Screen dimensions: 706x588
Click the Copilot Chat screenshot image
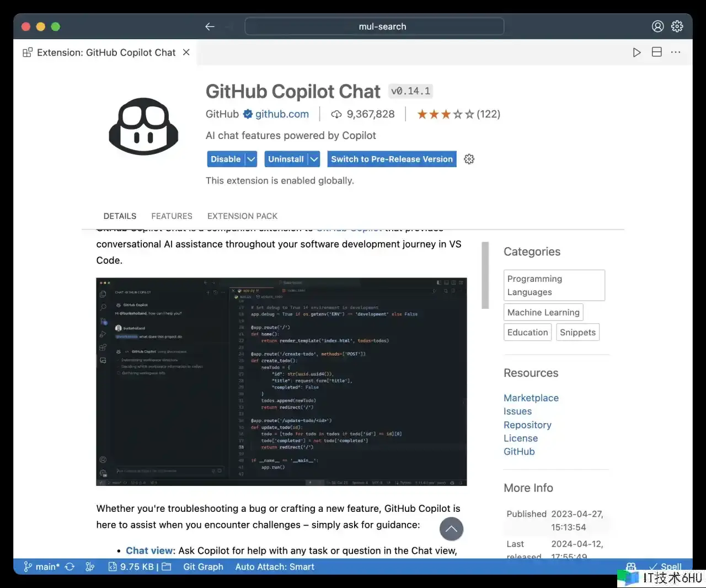(x=281, y=382)
